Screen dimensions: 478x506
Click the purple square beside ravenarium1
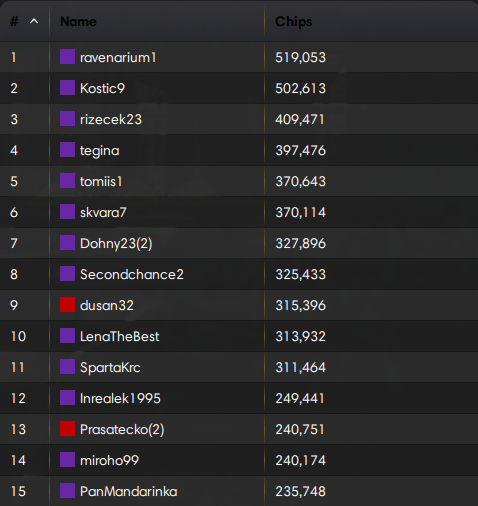click(x=67, y=57)
